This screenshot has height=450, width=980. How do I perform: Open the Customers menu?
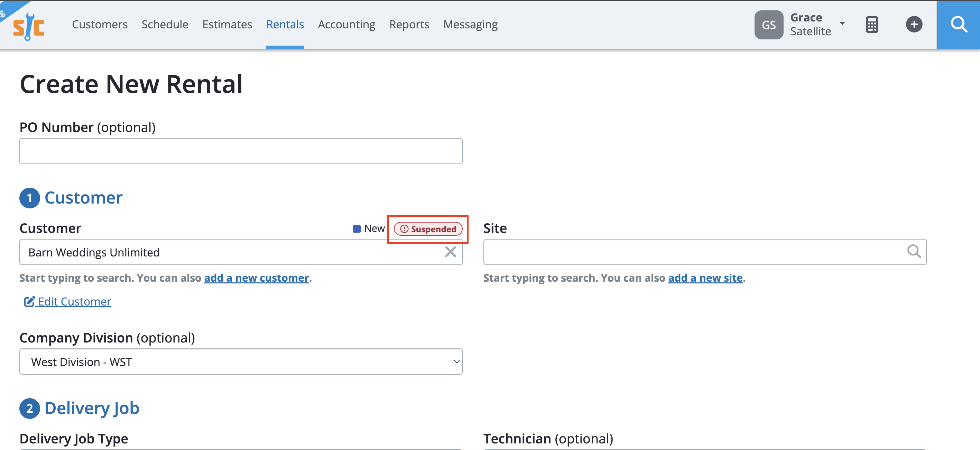pos(100,25)
